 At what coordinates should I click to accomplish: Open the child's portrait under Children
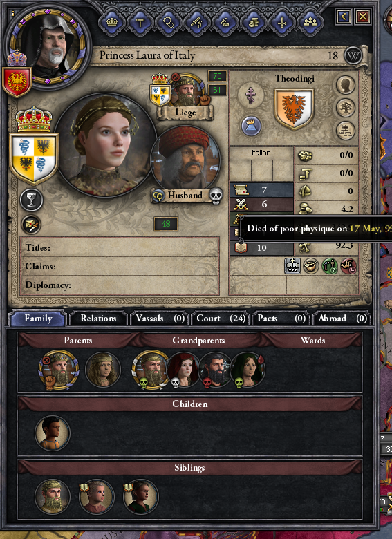click(53, 433)
